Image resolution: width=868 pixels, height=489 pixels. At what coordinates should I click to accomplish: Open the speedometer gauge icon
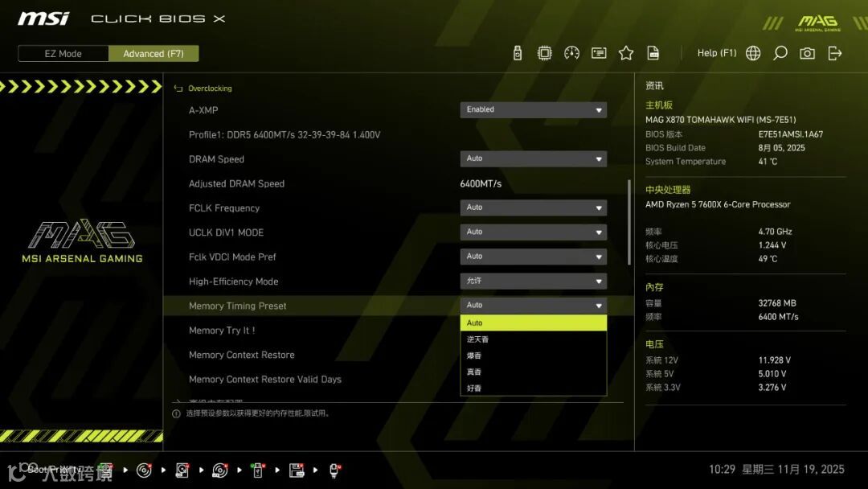[x=571, y=53]
